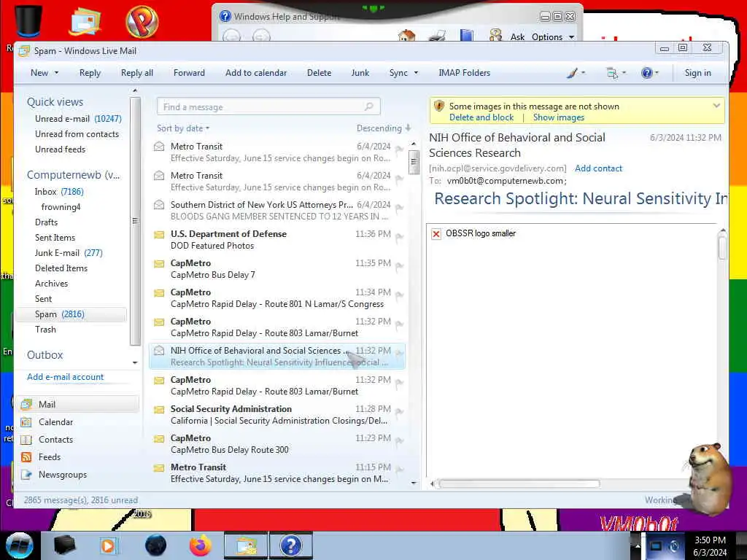Click the message list scrollbar thumb
This screenshot has height=560, width=747.
coord(414,163)
